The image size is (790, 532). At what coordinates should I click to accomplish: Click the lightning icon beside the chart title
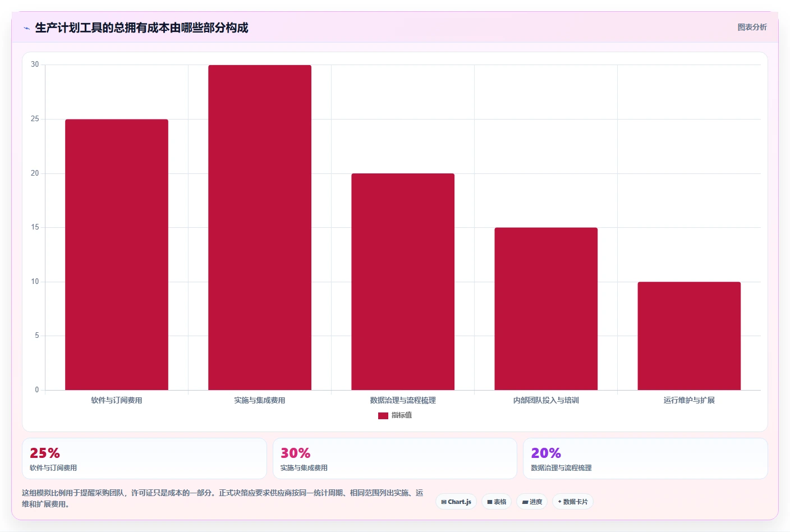[x=26, y=28]
